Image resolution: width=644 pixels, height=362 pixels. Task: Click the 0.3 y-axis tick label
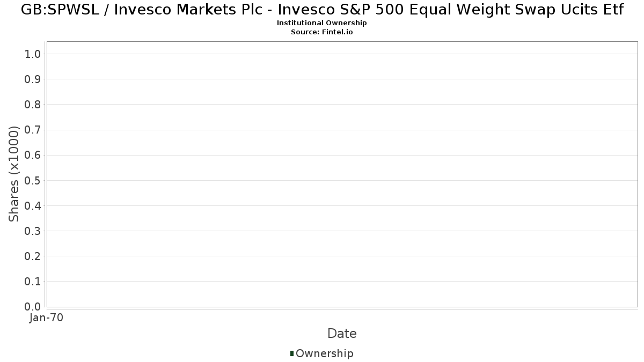(x=33, y=231)
